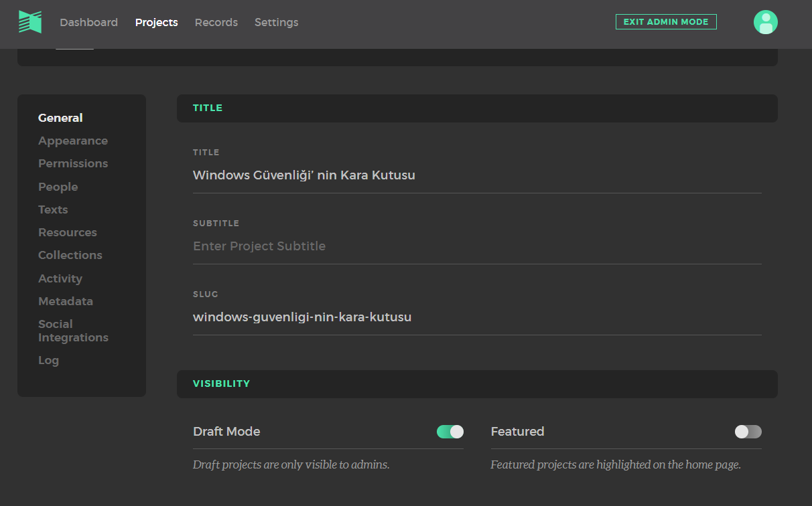Image resolution: width=812 pixels, height=506 pixels.
Task: Open the Metadata section
Action: pyautogui.click(x=66, y=301)
